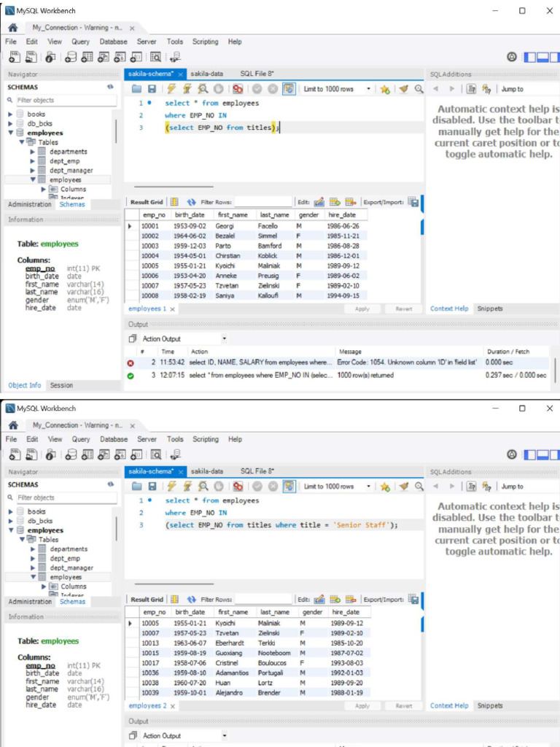Create new SQL tab icon in top window
The height and width of the screenshot is (747, 560).
tap(15, 57)
